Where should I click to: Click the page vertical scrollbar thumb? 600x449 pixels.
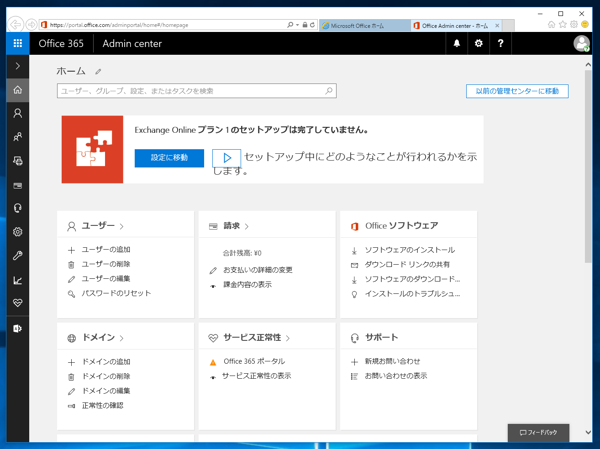coord(588,167)
